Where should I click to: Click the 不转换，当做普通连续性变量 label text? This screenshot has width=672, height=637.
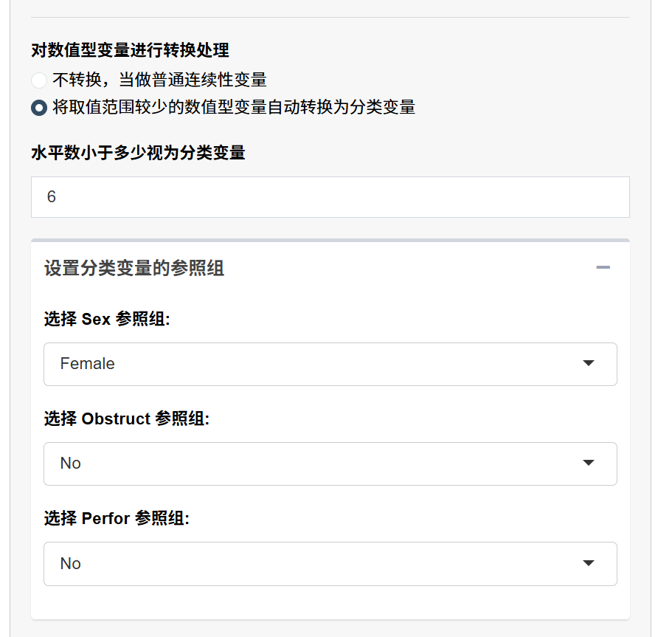coord(159,80)
